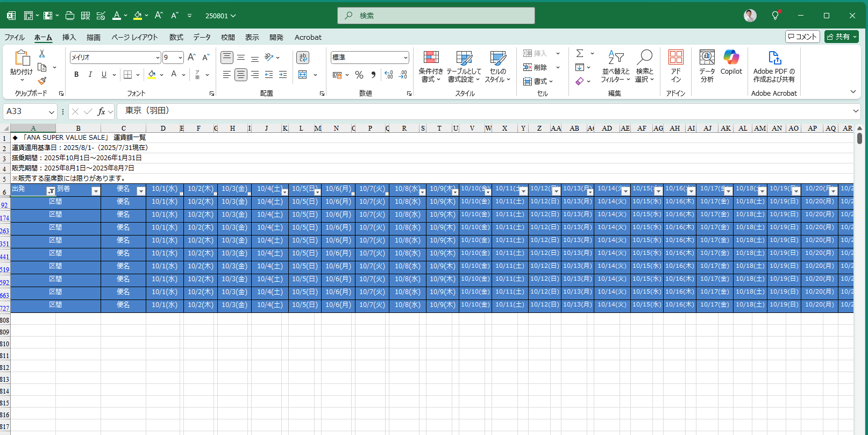
Task: Open the 便名 column filter dropdown
Action: coord(141,191)
